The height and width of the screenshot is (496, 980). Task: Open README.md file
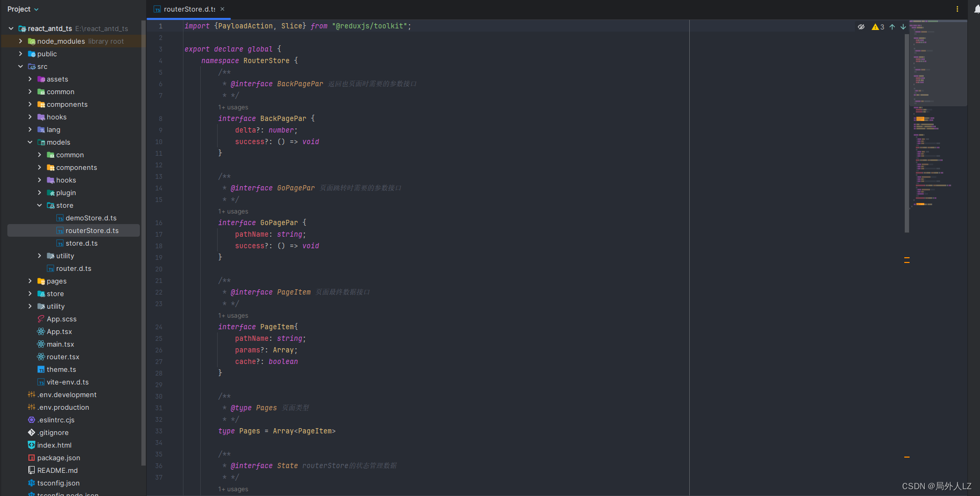57,470
